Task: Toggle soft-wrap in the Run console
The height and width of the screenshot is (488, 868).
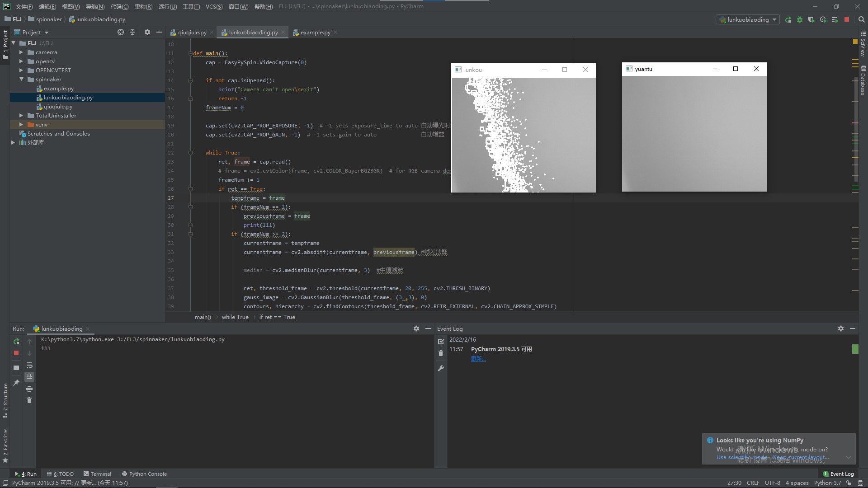Action: (29, 366)
